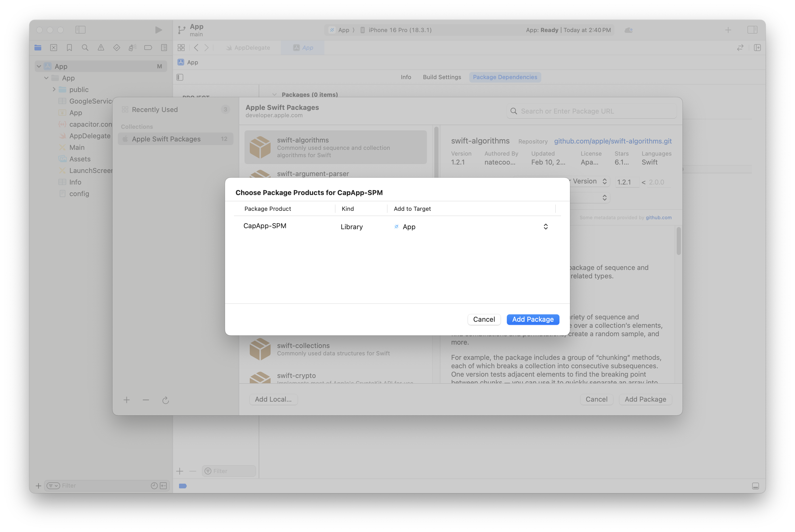Screen dimensions: 795x532
Task: Open the Find navigator magnifying glass
Action: (85, 48)
